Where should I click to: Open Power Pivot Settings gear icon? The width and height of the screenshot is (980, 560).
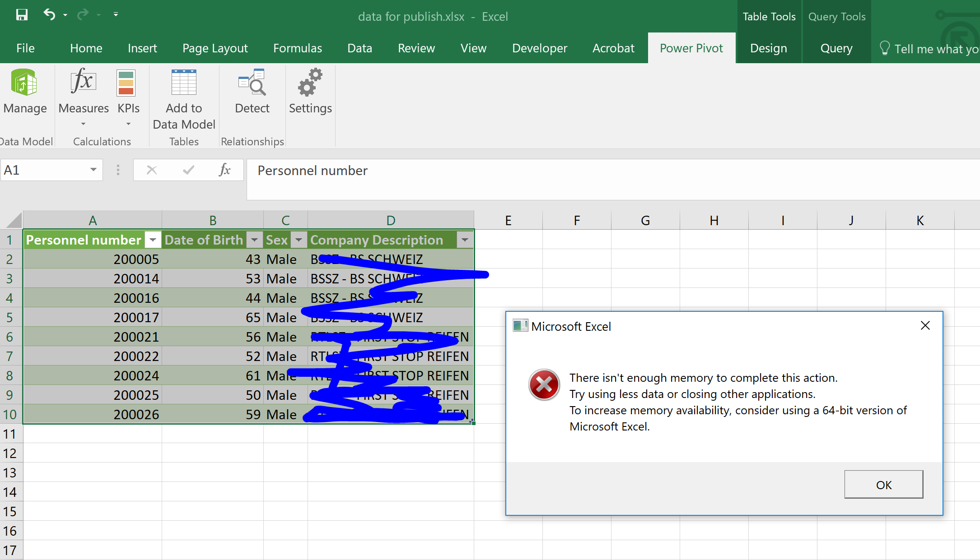pyautogui.click(x=310, y=83)
